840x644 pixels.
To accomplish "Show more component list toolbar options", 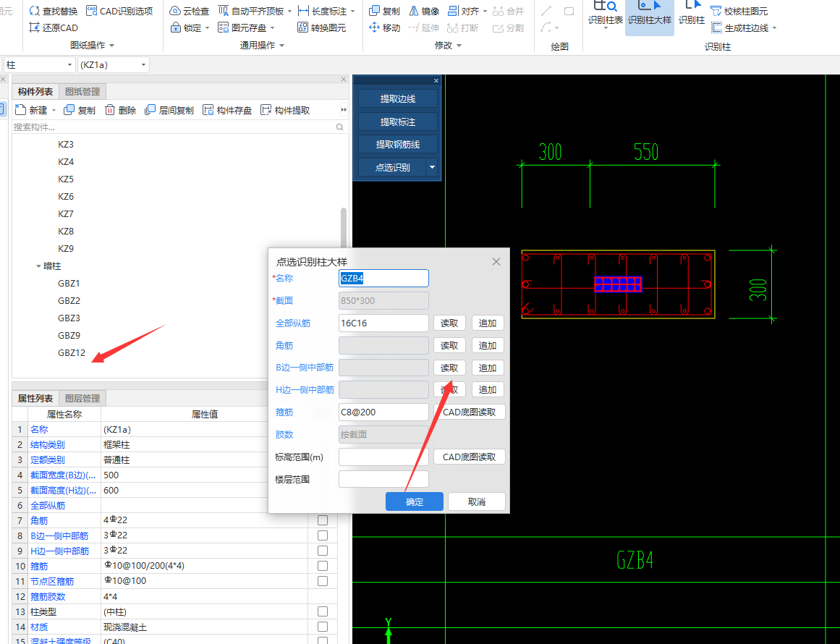I will click(344, 110).
